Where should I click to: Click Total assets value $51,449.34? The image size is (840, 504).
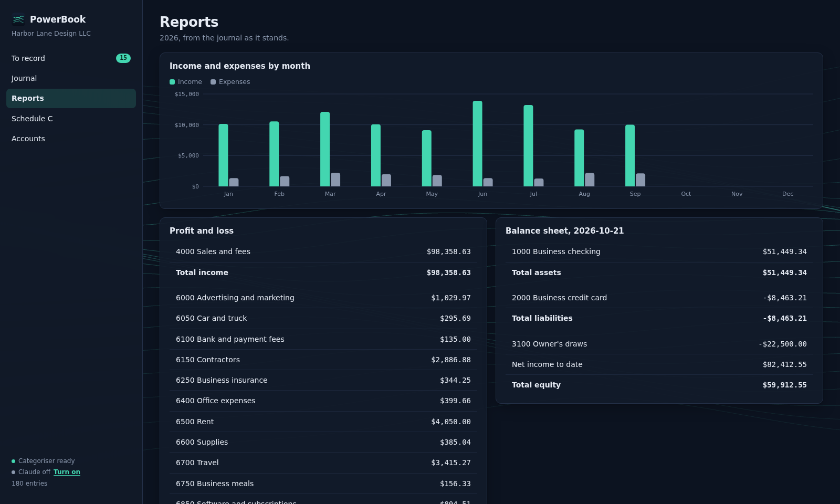[x=785, y=273]
